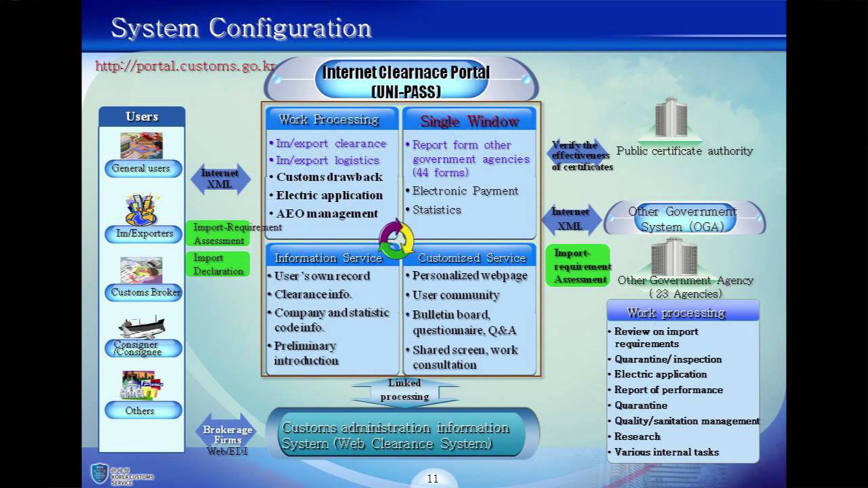Click the Import Declaration green label
Screen dimensions: 868x488
218,264
